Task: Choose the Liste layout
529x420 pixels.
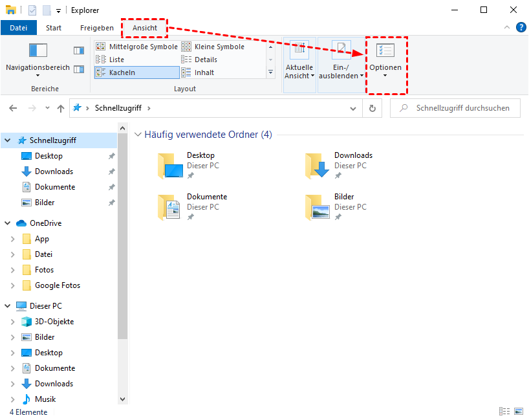Action: click(x=110, y=60)
